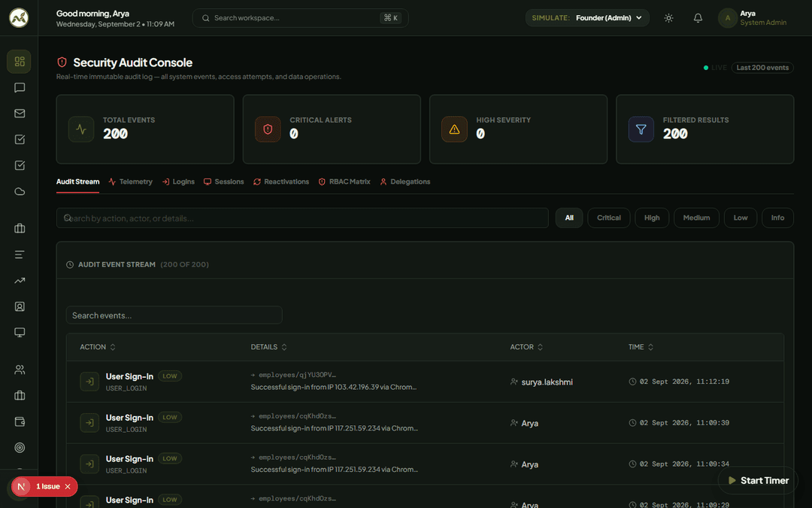Click the clock icon beside Audit Event Stream

pyautogui.click(x=70, y=265)
